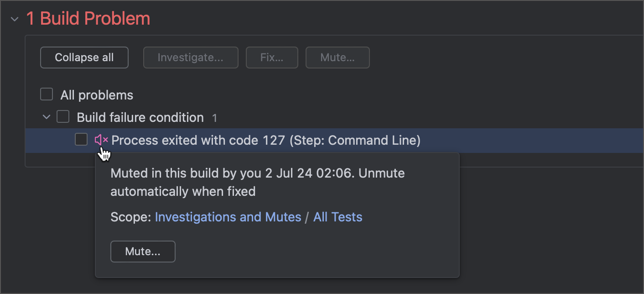Click the red 1 Build Problem heading
Image resolution: width=644 pixels, height=294 pixels.
tap(88, 19)
